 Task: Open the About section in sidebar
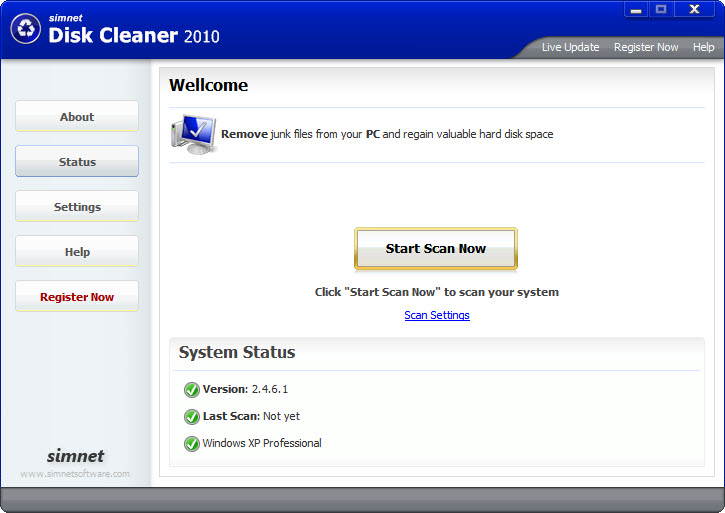pyautogui.click(x=77, y=117)
